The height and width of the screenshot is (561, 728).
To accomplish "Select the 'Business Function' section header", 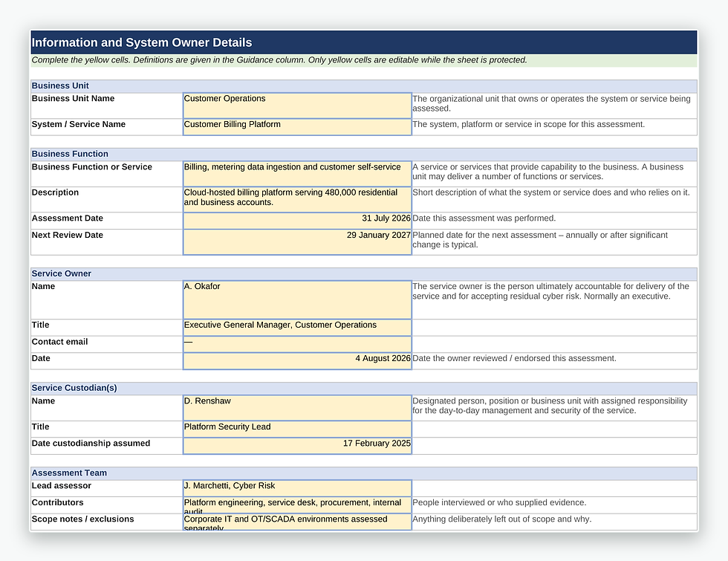I will click(363, 155).
